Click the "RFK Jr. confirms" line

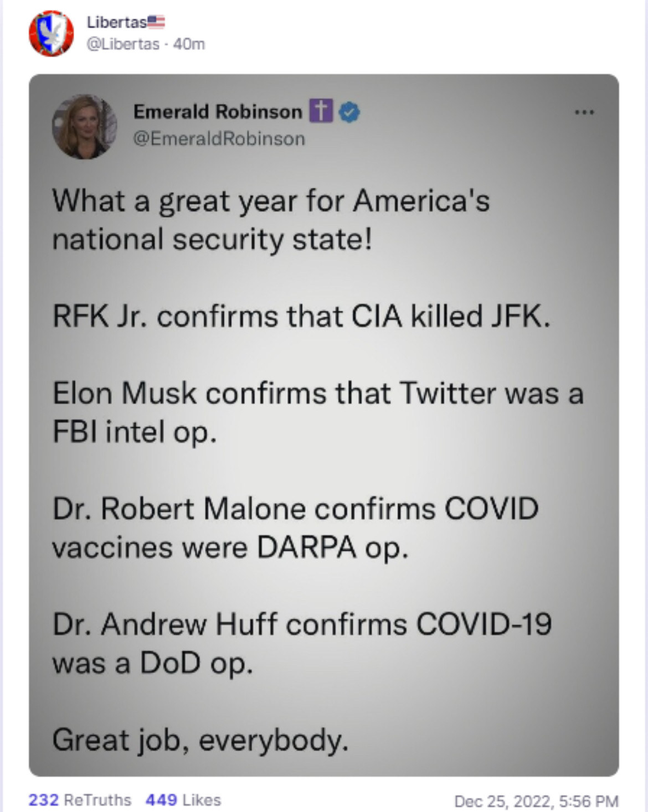coord(302,317)
